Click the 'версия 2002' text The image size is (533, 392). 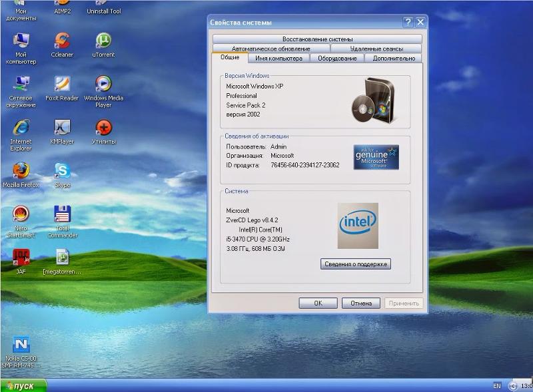coord(243,114)
